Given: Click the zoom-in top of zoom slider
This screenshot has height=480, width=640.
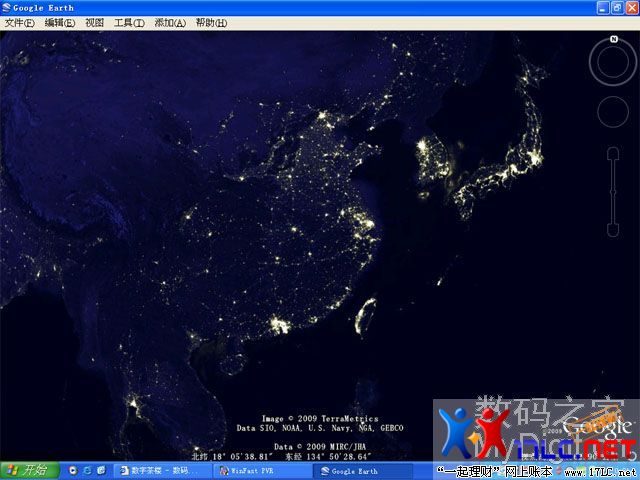Looking at the screenshot, I should coord(613,152).
